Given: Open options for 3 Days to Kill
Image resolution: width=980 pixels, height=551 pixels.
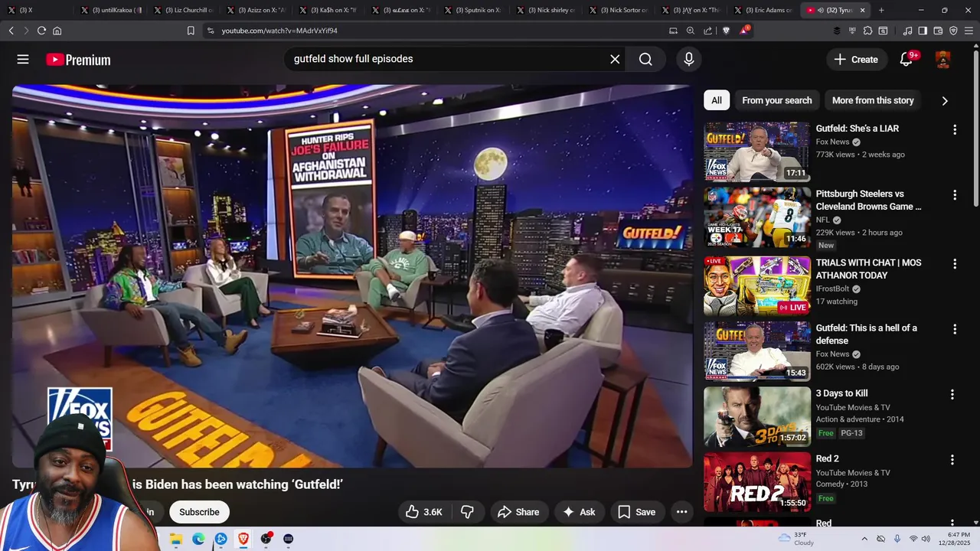Looking at the screenshot, I should [x=952, y=395].
